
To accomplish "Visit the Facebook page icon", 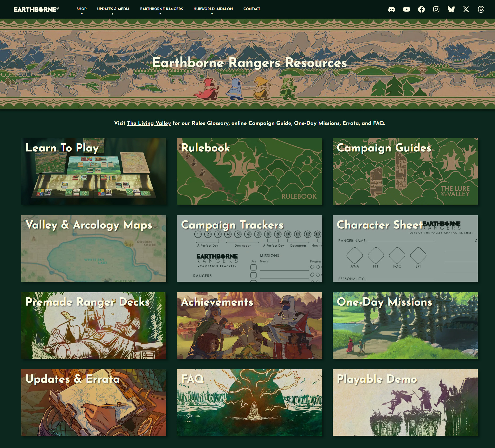I will click(421, 10).
